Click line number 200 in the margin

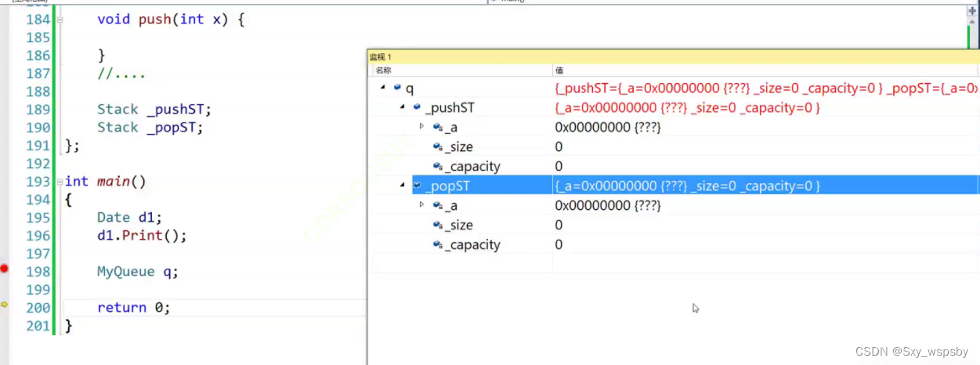tap(38, 308)
